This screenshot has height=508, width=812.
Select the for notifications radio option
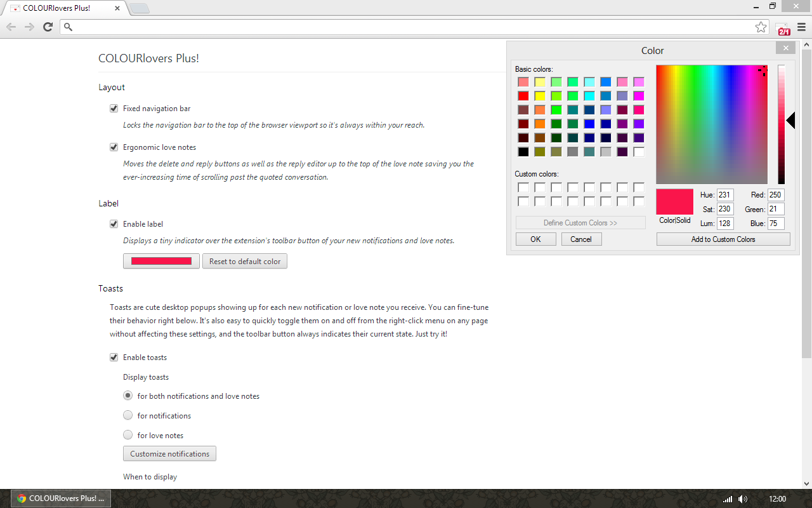[128, 415]
